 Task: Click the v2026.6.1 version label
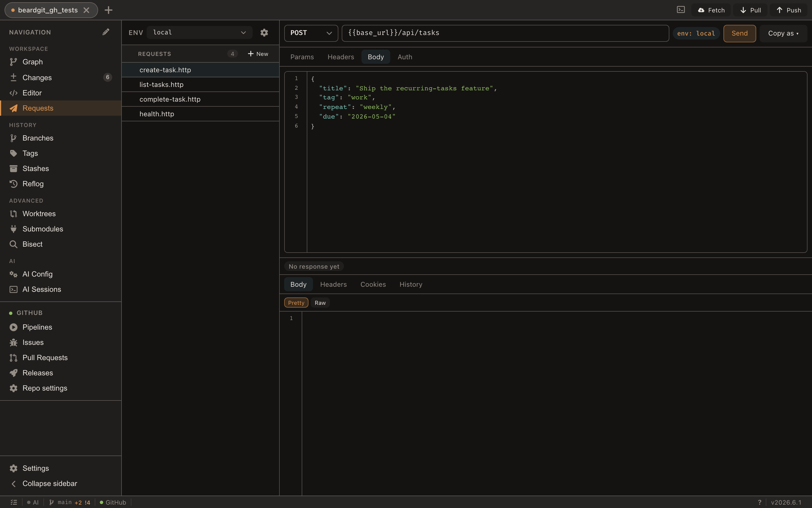coord(786,502)
